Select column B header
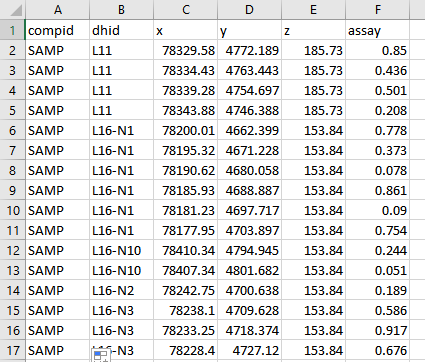 [121, 10]
